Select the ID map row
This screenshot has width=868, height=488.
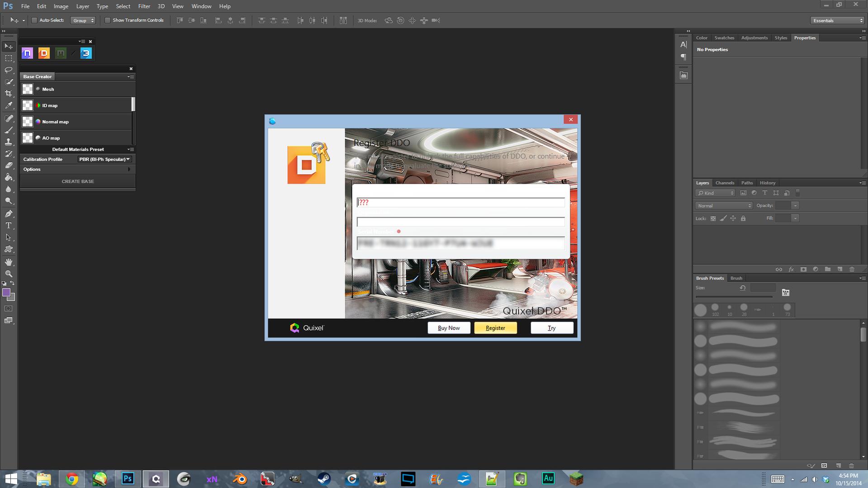(x=76, y=105)
